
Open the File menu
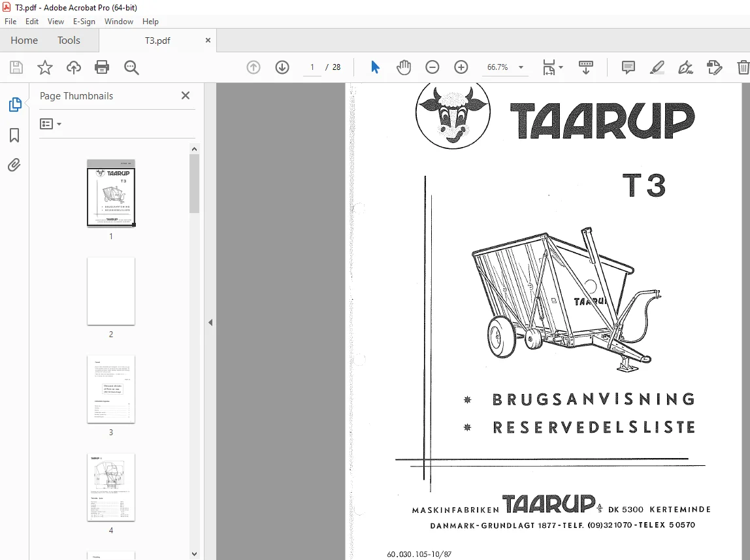(10, 22)
